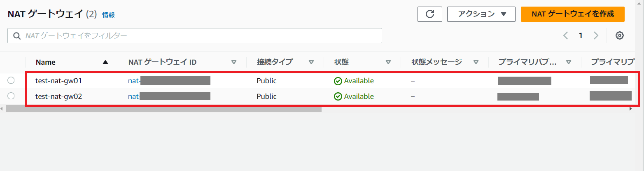Select the test-nat-gw01 radio button
This screenshot has width=644, height=171.
pyautogui.click(x=11, y=80)
